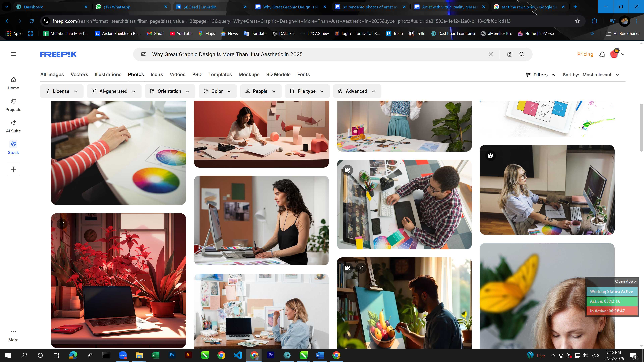Click AI-generated badge on red plants image
The image size is (644, 362).
click(62, 224)
